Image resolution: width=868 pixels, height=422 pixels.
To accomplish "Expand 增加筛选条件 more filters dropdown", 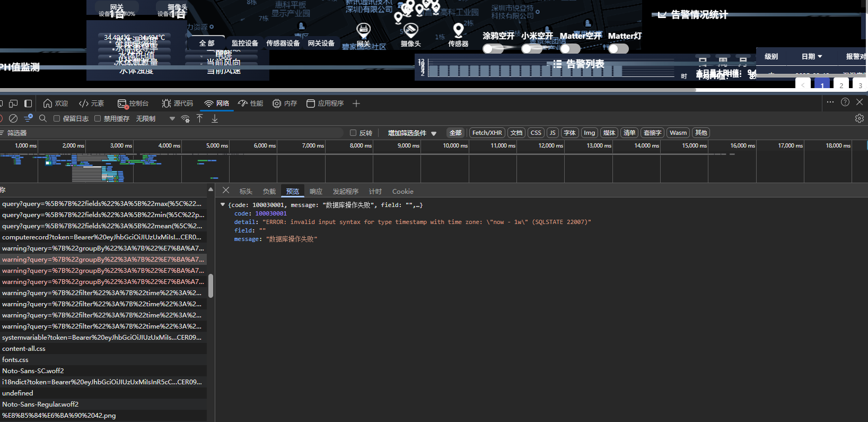I will (x=412, y=133).
